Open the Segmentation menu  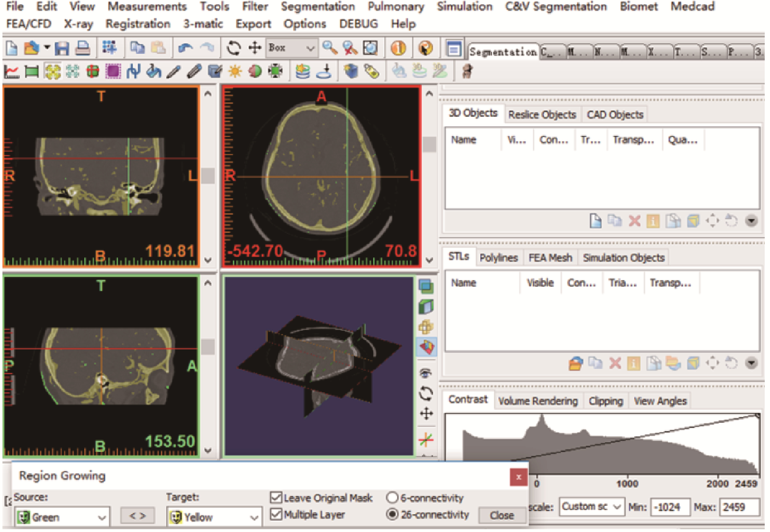(x=318, y=7)
